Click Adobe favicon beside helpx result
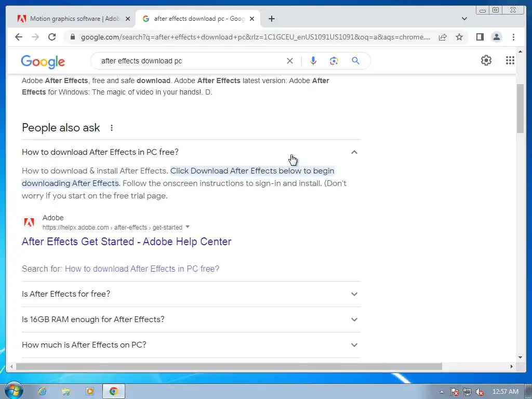 pos(29,222)
